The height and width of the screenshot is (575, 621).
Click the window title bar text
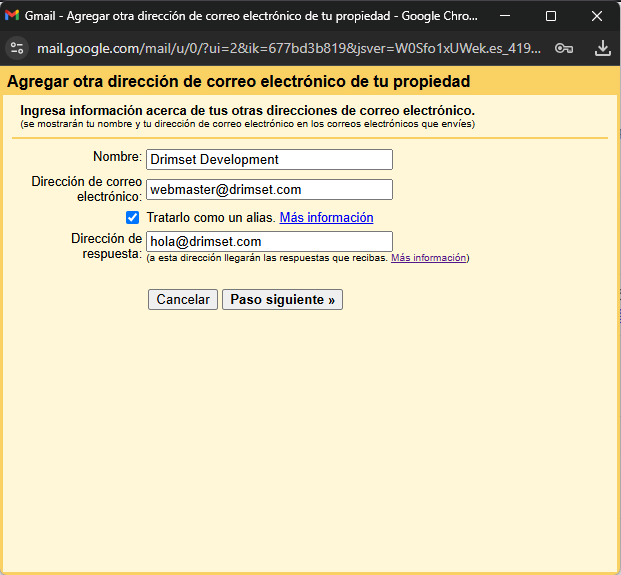250,16
